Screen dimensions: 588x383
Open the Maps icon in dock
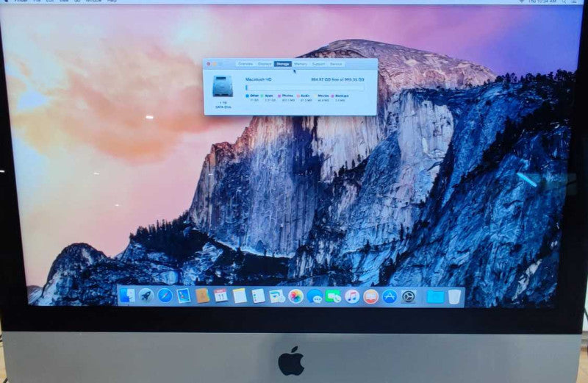click(277, 296)
